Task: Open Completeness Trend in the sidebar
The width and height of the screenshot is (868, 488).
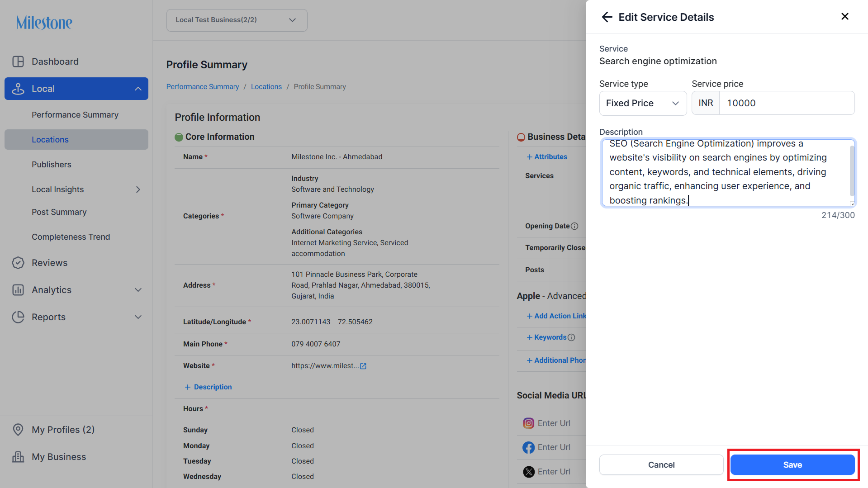Action: tap(71, 237)
